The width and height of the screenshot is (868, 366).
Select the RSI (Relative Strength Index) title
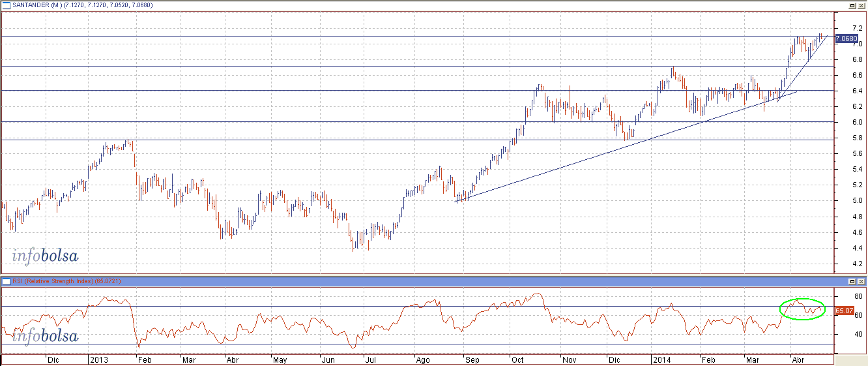(53, 281)
